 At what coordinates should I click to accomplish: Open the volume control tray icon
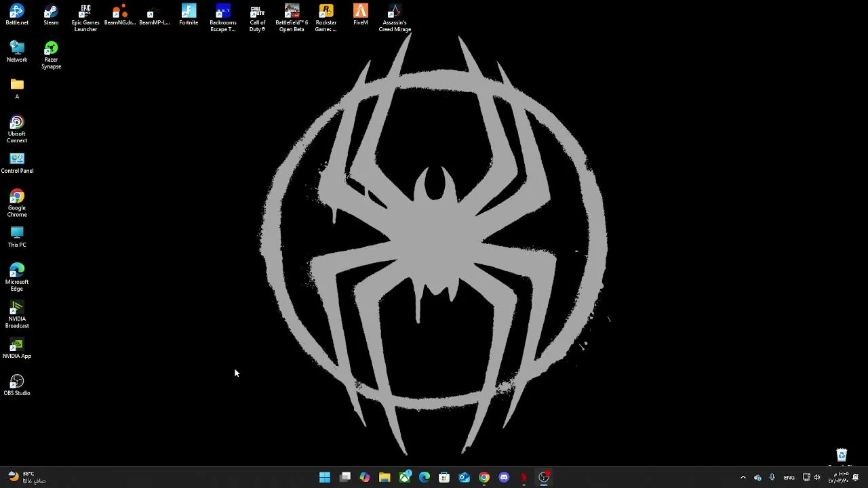pos(816,477)
